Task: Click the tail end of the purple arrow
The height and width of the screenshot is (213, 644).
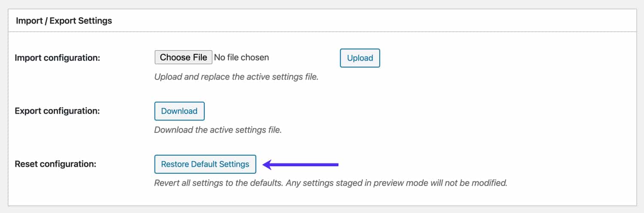Action: click(x=337, y=164)
